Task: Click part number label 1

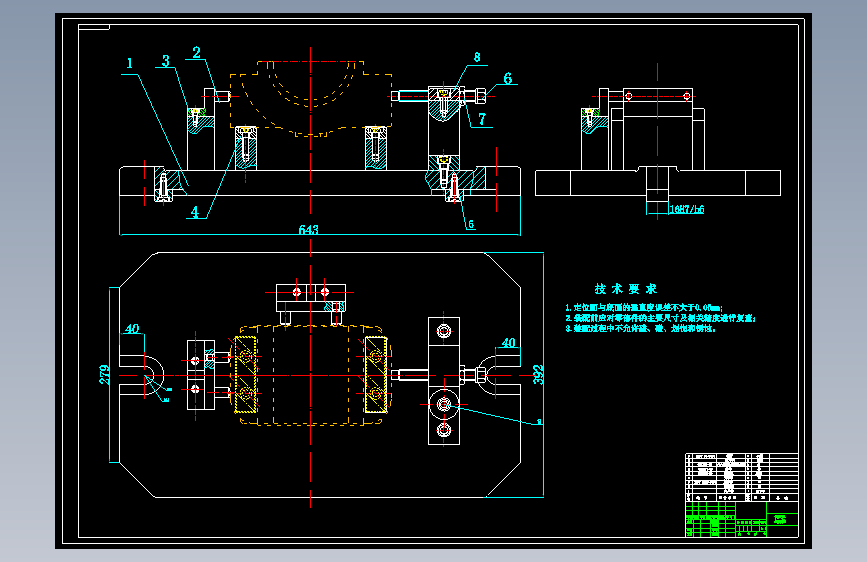Action: coord(129,63)
